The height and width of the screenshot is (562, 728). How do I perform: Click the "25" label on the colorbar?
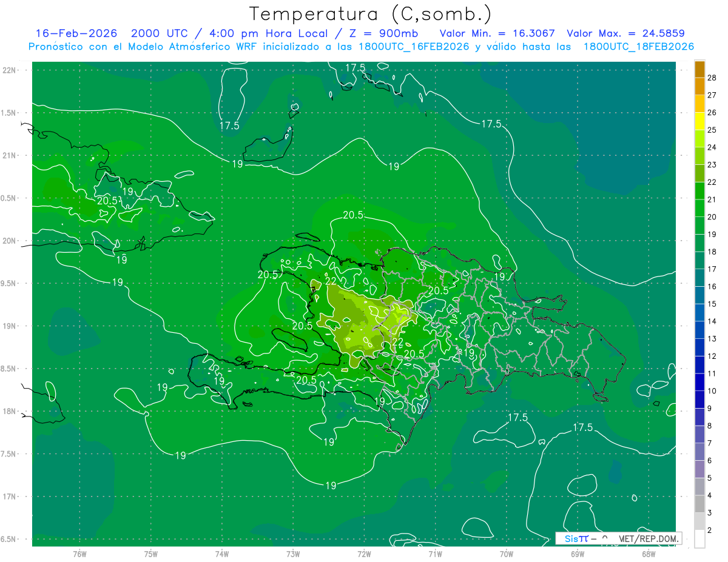712,130
